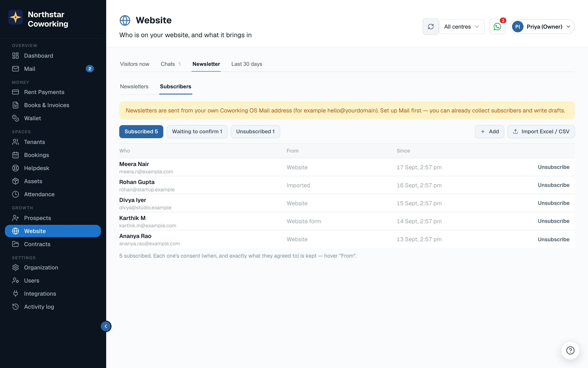
Task: Switch to the Newsletters sub-tab
Action: tap(134, 86)
